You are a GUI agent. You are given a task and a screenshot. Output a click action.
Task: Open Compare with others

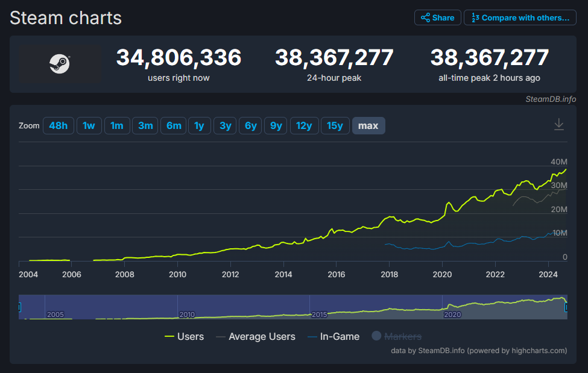click(520, 17)
